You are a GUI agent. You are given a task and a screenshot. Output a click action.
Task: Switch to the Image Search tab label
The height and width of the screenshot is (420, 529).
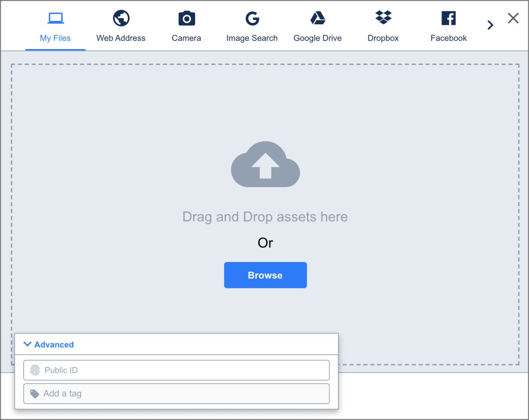[x=252, y=38]
